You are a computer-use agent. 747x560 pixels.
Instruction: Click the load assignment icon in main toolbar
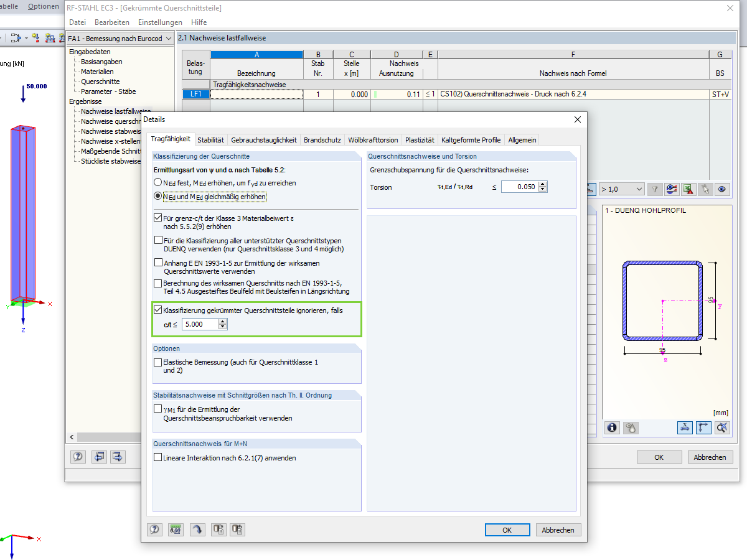16,38
